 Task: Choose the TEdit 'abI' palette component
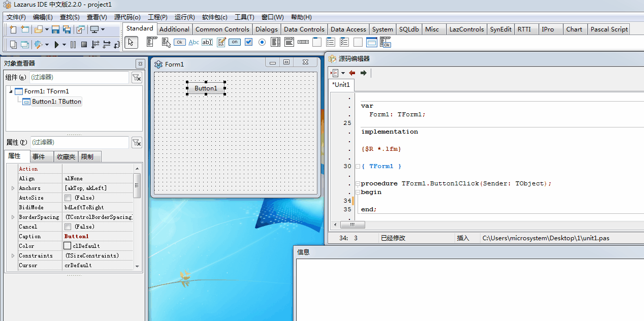[207, 42]
